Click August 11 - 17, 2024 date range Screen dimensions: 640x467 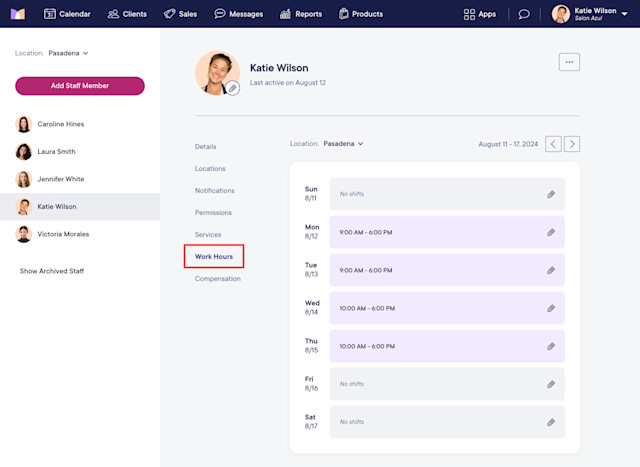[508, 144]
